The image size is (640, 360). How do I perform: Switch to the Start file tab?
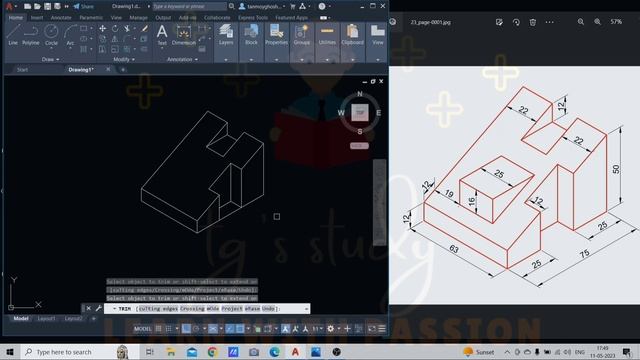(22, 70)
